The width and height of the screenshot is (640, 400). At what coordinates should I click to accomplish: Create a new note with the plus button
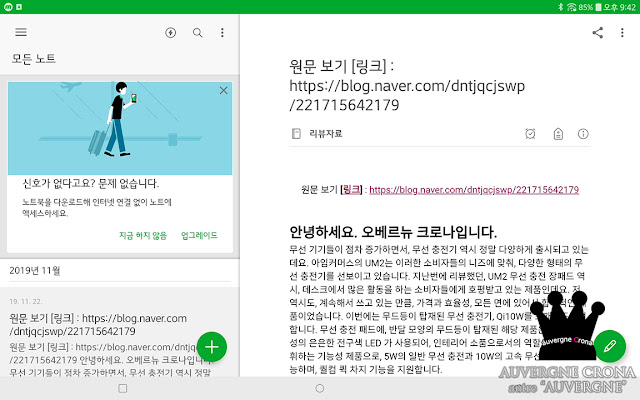click(x=211, y=347)
